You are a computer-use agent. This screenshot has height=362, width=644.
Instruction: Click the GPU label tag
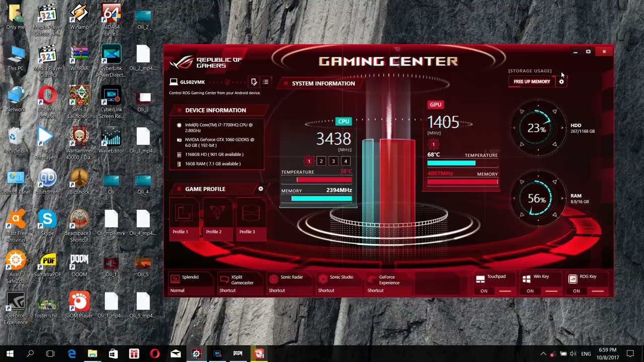coord(435,105)
